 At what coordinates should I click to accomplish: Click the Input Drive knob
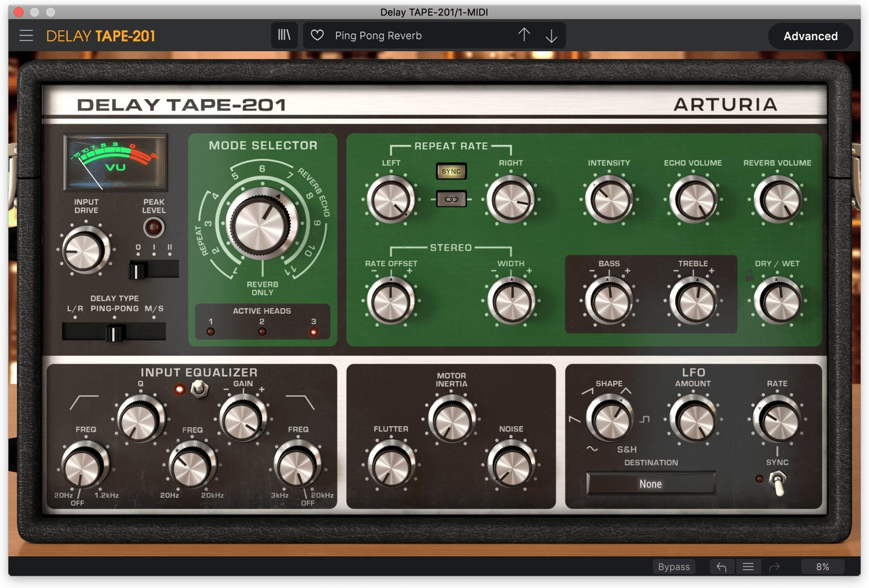(85, 251)
